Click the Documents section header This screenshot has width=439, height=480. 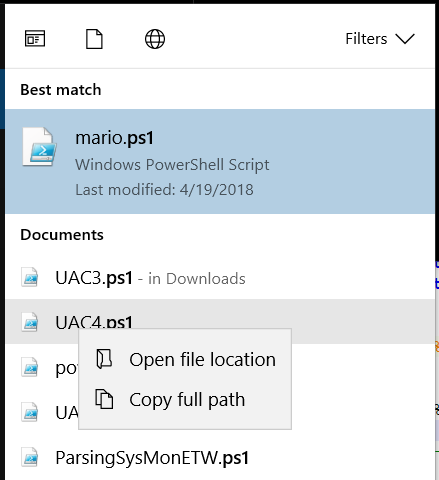point(62,235)
